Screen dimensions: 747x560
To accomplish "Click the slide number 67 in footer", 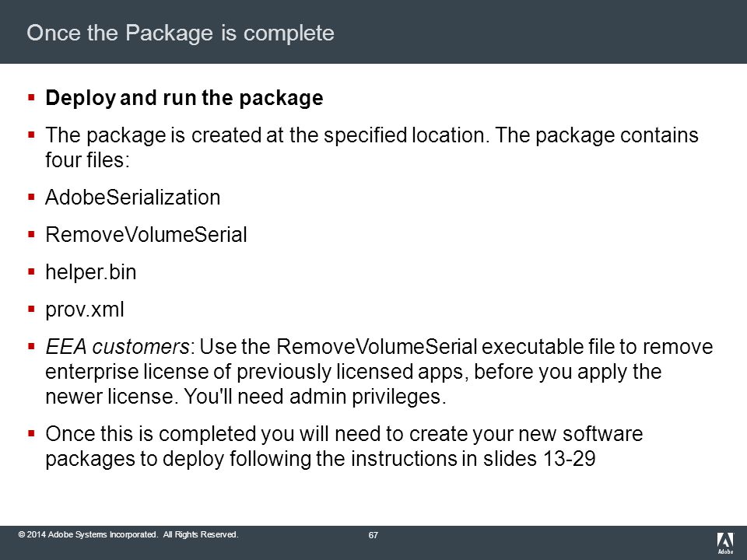I will coord(373,535).
